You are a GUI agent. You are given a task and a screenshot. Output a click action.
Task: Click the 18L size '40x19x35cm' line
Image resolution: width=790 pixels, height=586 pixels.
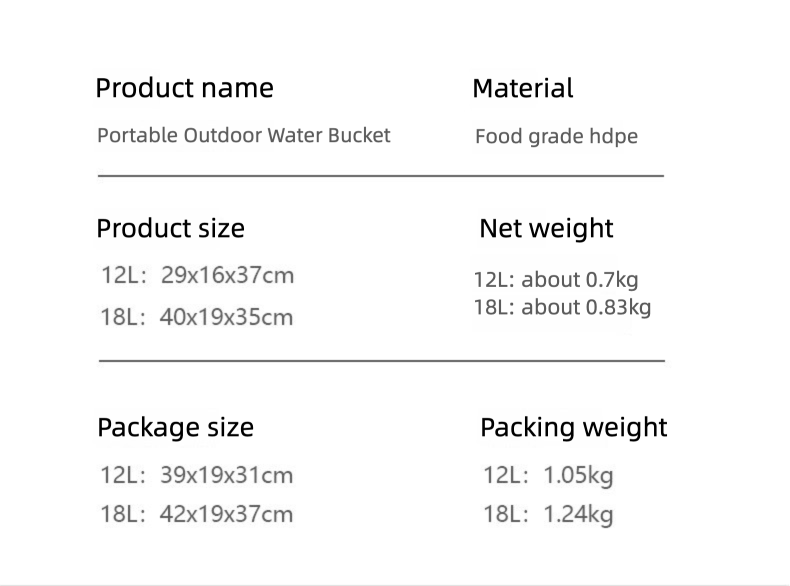coord(196,317)
